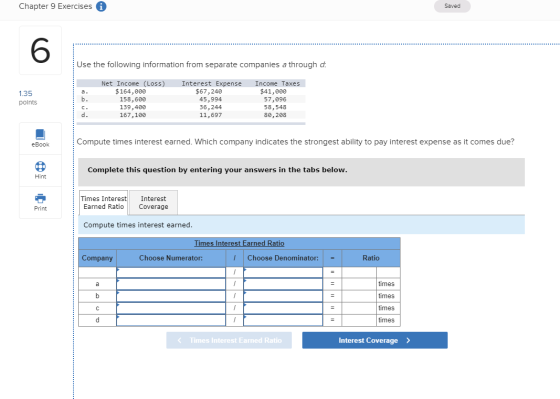Choose numerator for company d
The height and width of the screenshot is (399, 560).
(x=171, y=320)
